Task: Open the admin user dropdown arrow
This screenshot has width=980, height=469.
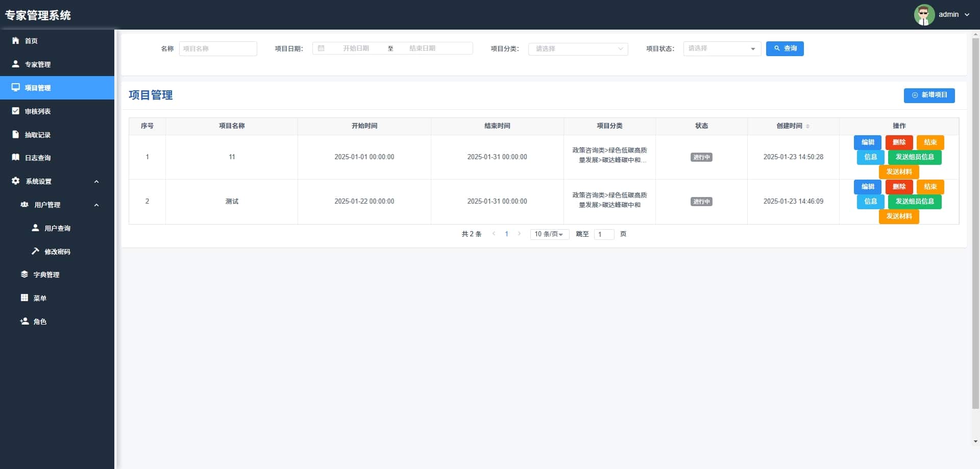Action: tap(967, 15)
